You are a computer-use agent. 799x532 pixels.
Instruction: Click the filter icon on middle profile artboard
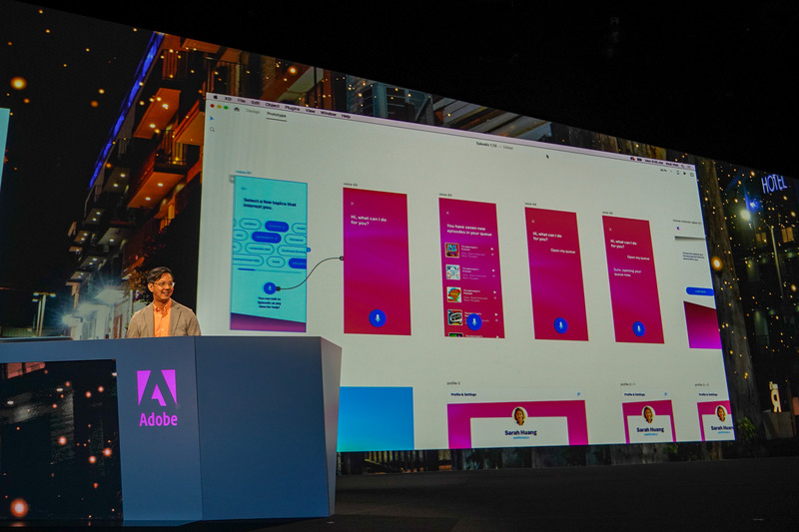coord(665,394)
